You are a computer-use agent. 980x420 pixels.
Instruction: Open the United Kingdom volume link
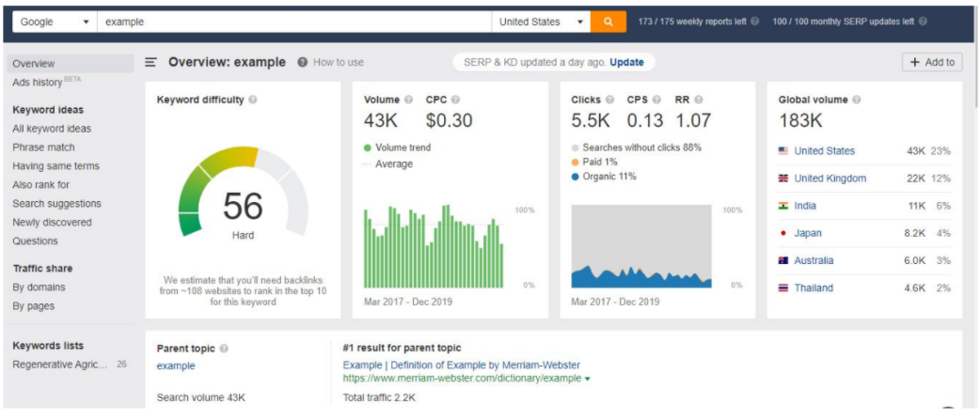830,179
